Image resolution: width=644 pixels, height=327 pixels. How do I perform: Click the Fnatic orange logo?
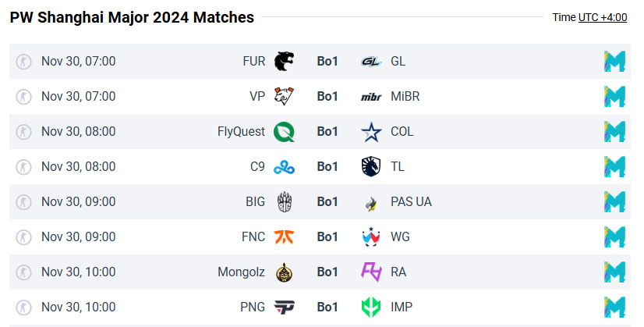click(285, 236)
